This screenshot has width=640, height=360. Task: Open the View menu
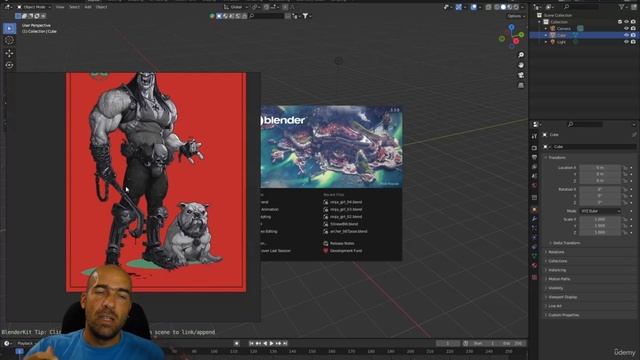click(x=60, y=7)
